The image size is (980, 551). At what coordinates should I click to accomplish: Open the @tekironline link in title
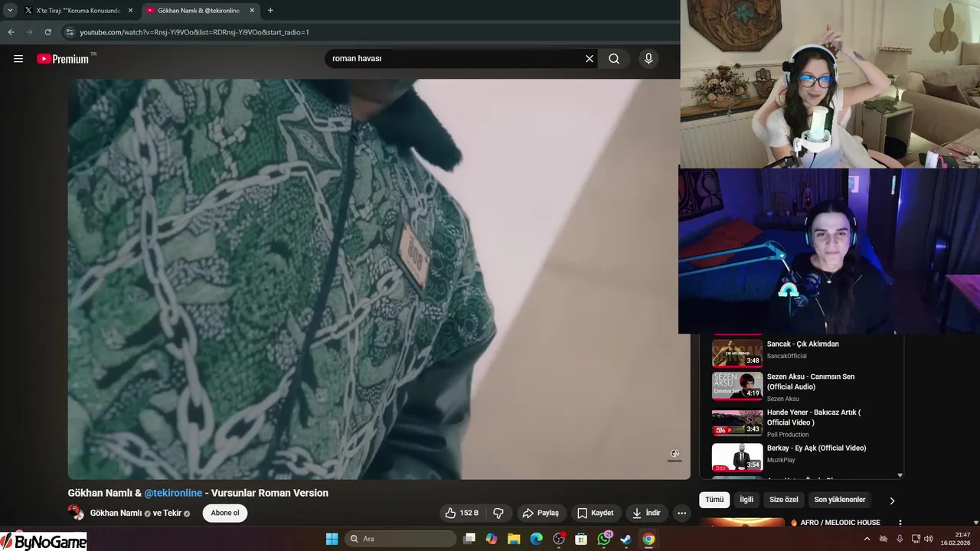pos(173,493)
